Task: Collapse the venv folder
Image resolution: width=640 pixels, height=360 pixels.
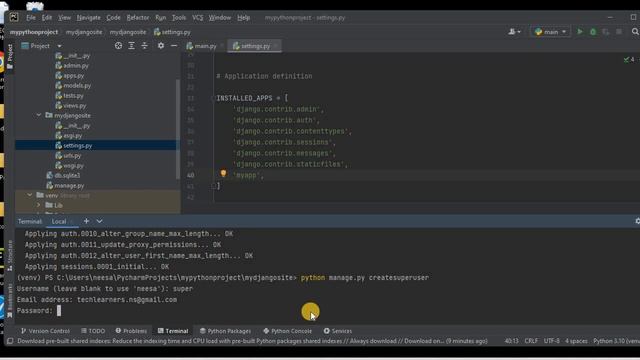Action: point(30,195)
